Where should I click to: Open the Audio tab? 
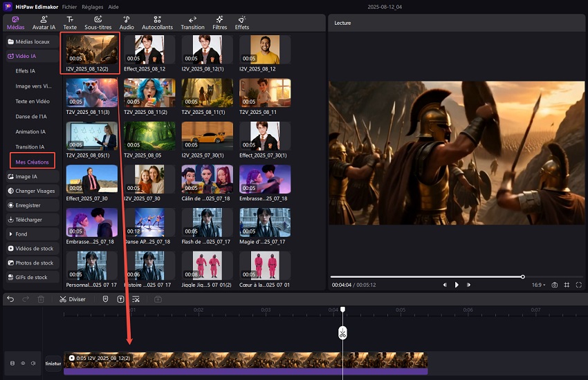click(x=127, y=23)
